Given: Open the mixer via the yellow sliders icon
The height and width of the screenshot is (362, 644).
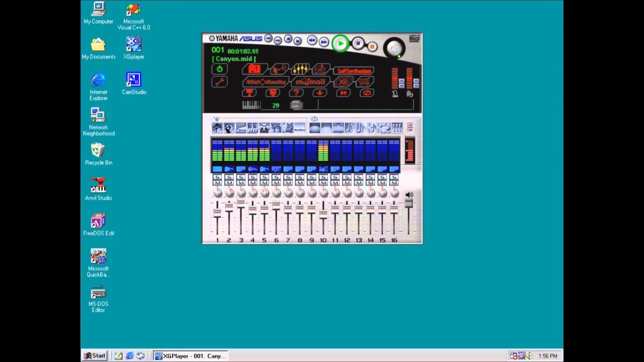Looking at the screenshot, I should coord(300,69).
